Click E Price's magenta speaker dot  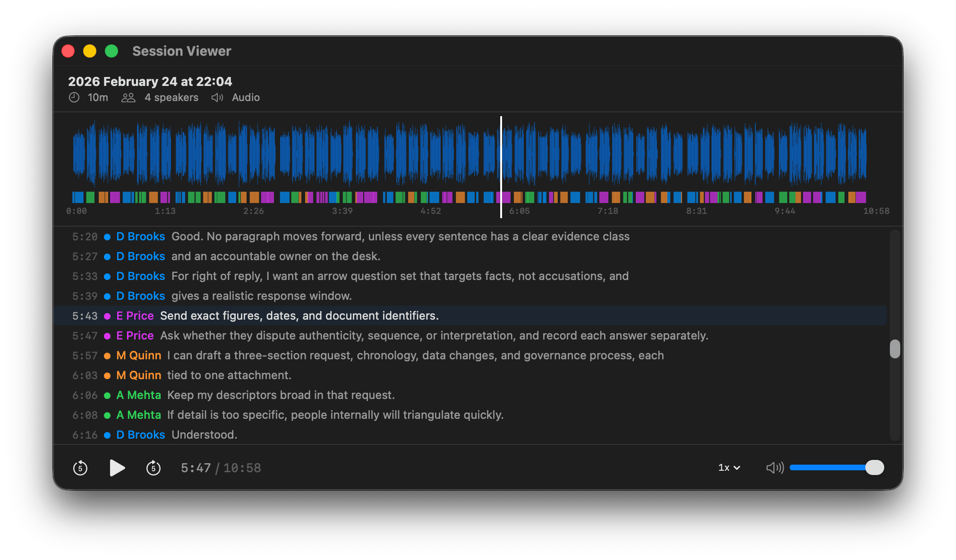coord(107,316)
